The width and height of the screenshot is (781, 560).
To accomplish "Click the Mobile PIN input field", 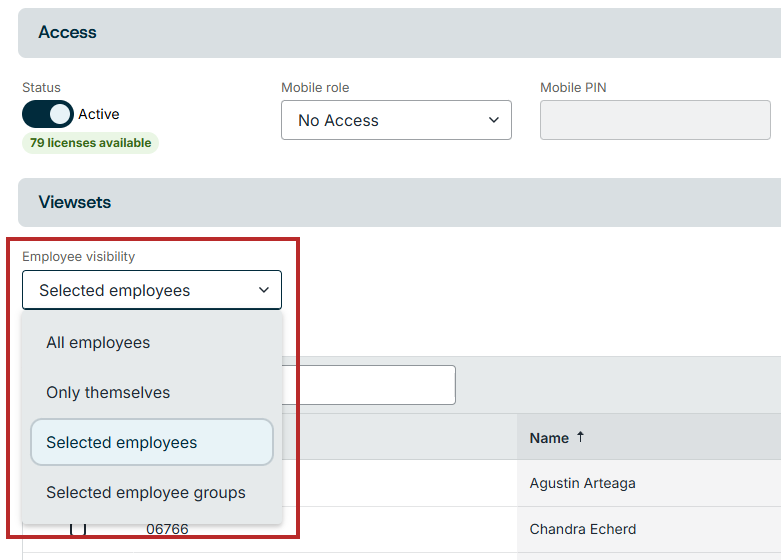I will pyautogui.click(x=655, y=120).
